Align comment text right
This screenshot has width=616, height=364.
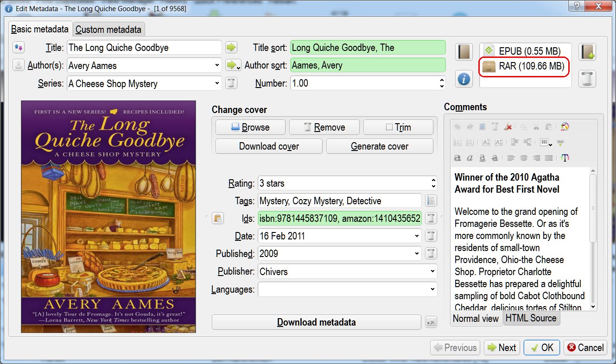pyautogui.click(x=536, y=158)
